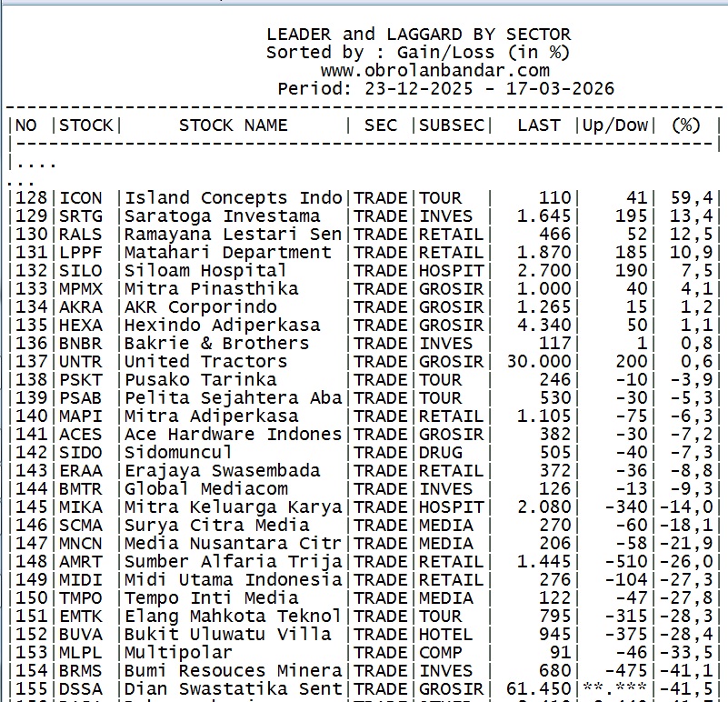Image resolution: width=728 pixels, height=702 pixels.
Task: Click row number 140
Action: (32, 416)
